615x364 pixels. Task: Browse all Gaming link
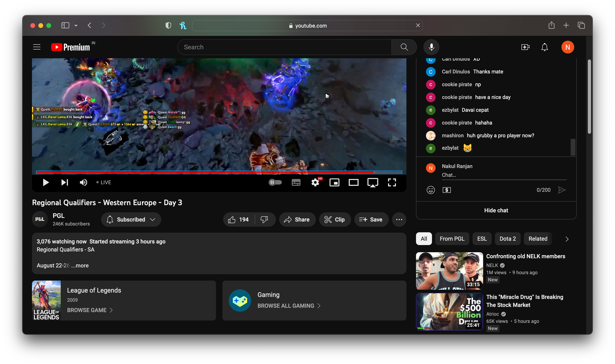289,306
